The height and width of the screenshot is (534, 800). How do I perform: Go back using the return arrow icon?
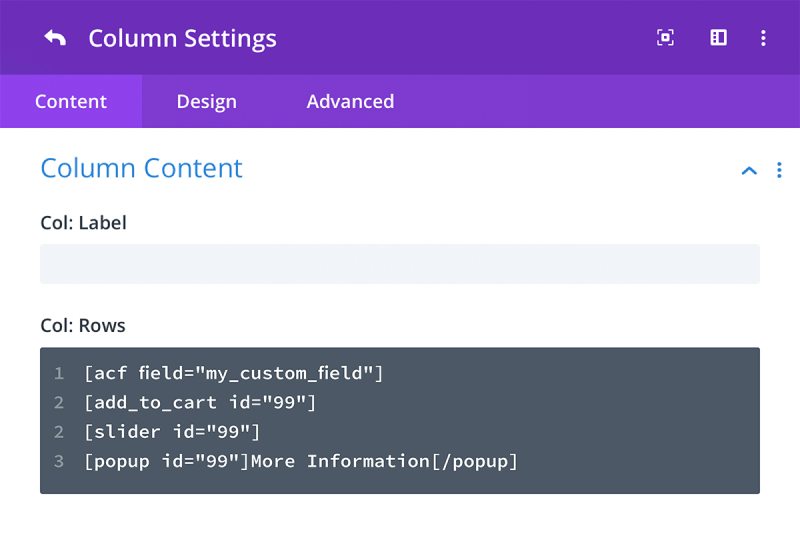[x=55, y=38]
